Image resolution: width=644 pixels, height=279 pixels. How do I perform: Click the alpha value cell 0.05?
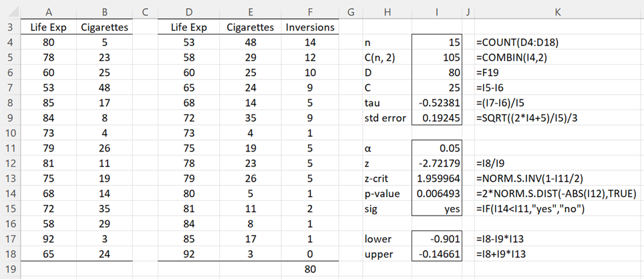[437, 148]
